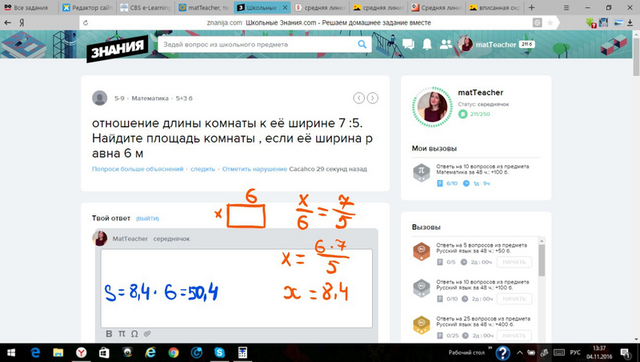Viewport: 640px width, 362px height.
Task: Open special symbols Omega icon
Action: tap(134, 334)
